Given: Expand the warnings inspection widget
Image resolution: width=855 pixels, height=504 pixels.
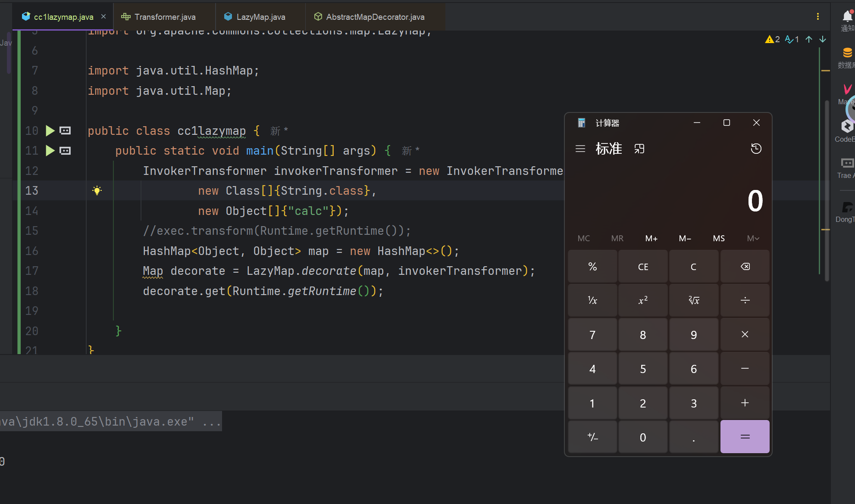Looking at the screenshot, I should (x=772, y=39).
